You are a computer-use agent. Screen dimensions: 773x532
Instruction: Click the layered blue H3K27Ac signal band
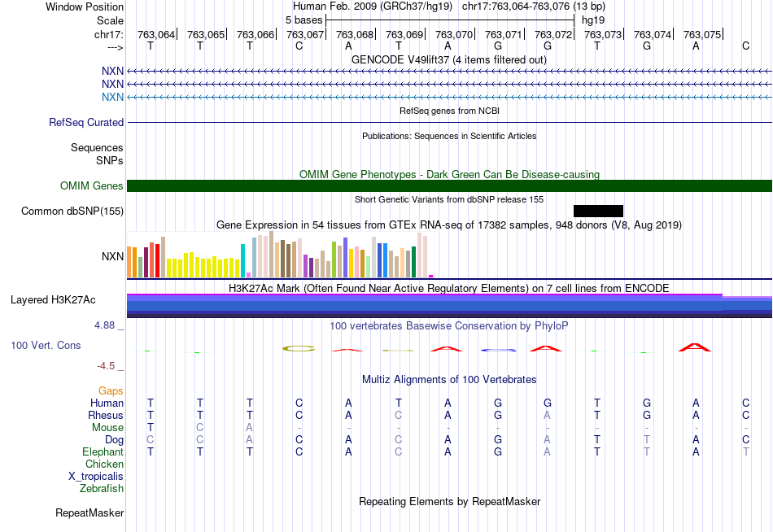point(449,306)
